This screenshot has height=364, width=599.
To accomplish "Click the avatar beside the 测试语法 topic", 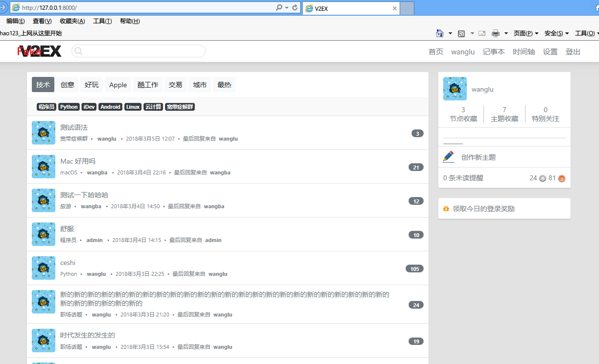I will pos(44,133).
